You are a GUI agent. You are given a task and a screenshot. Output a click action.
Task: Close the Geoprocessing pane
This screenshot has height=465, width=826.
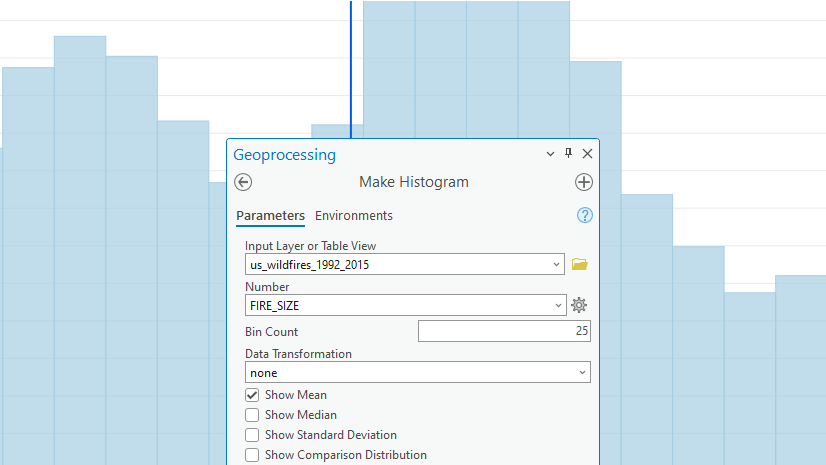(x=587, y=154)
